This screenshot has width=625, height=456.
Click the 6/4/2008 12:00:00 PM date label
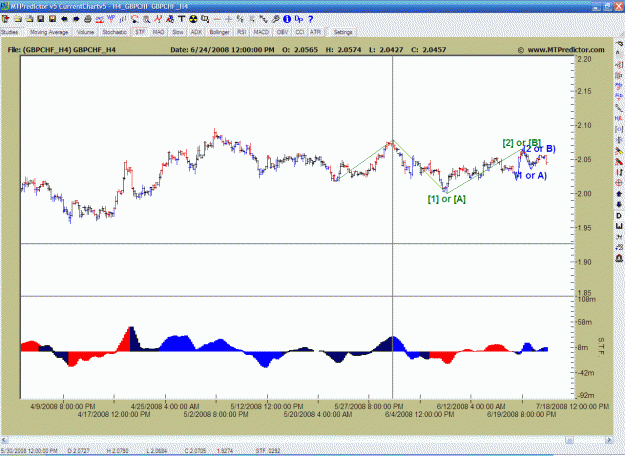click(x=419, y=415)
